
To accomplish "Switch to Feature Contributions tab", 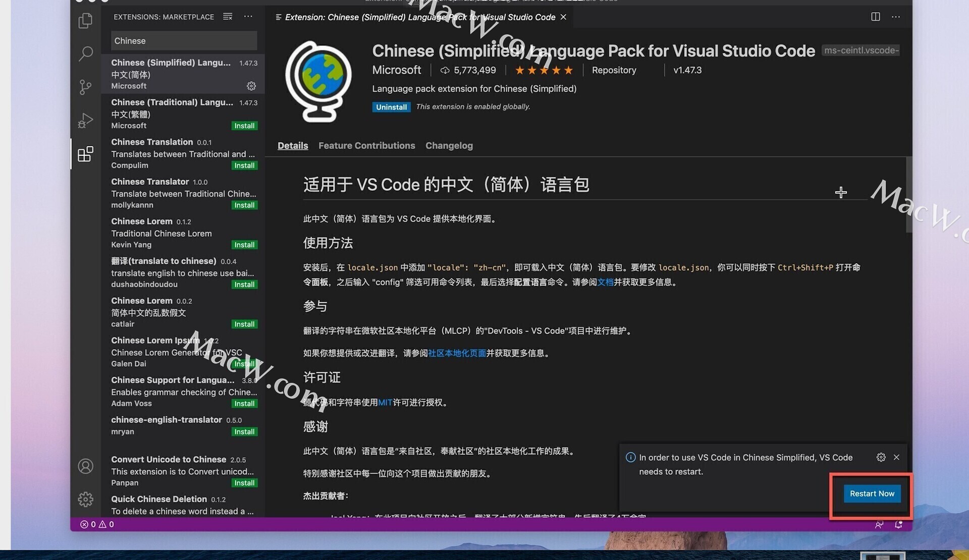I will [x=366, y=145].
